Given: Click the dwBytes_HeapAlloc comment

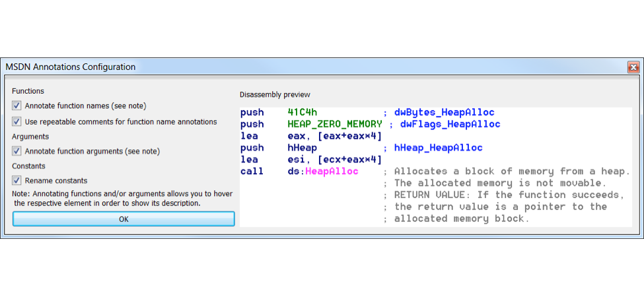Looking at the screenshot, I should [444, 112].
